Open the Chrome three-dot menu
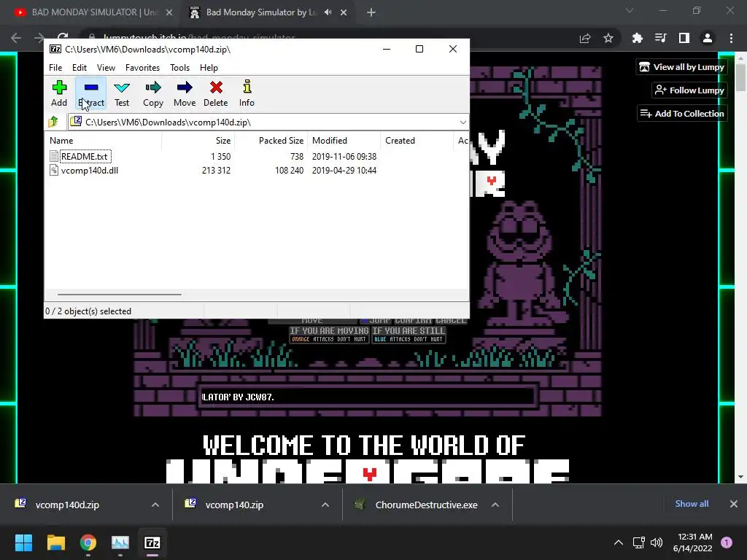 click(731, 38)
